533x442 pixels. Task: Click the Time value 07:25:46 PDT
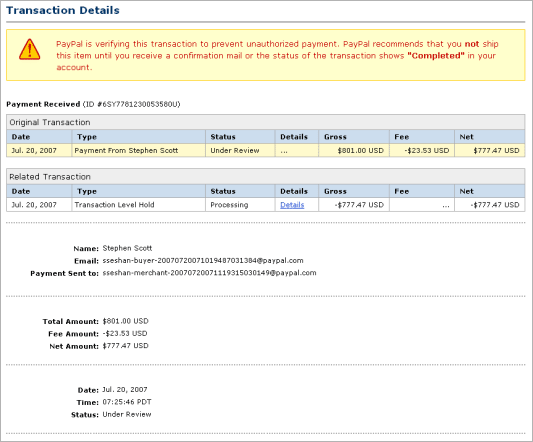127,402
